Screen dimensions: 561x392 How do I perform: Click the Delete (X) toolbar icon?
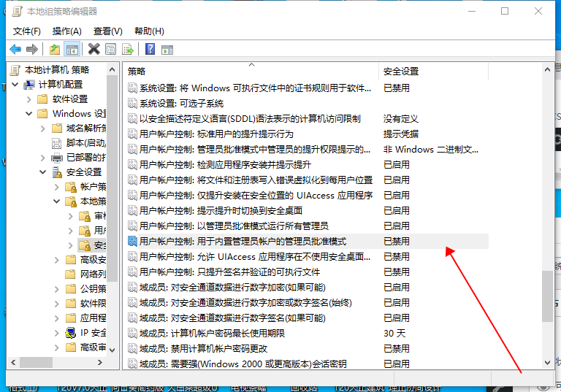point(93,49)
